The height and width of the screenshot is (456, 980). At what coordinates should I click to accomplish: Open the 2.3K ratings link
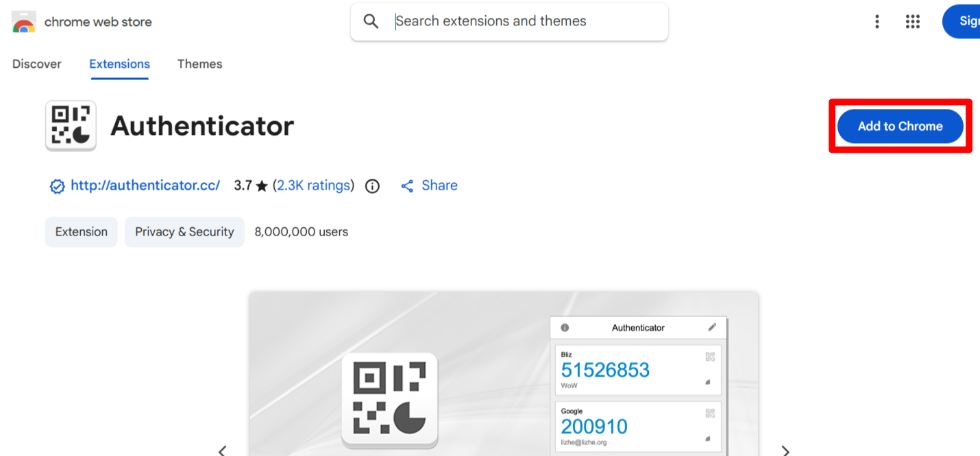pos(315,186)
